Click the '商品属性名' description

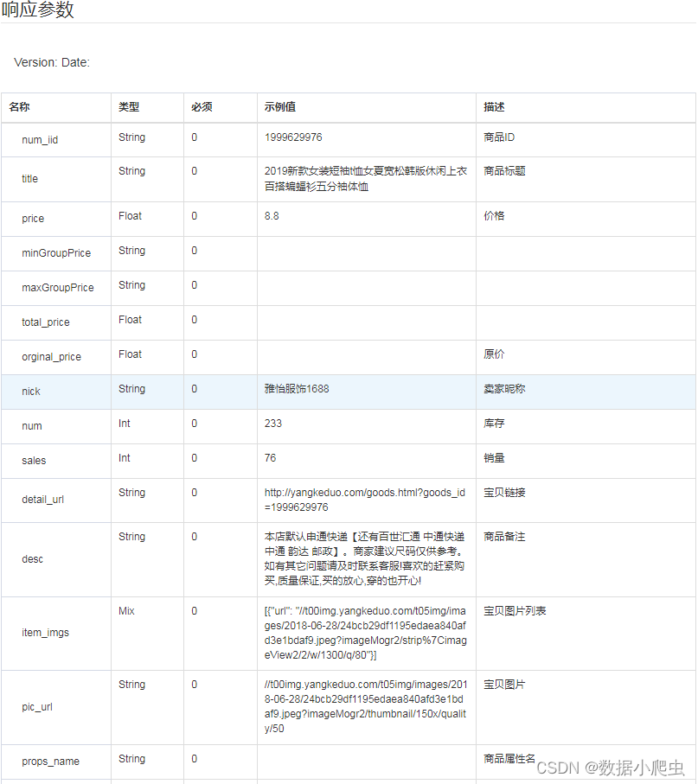(x=509, y=759)
